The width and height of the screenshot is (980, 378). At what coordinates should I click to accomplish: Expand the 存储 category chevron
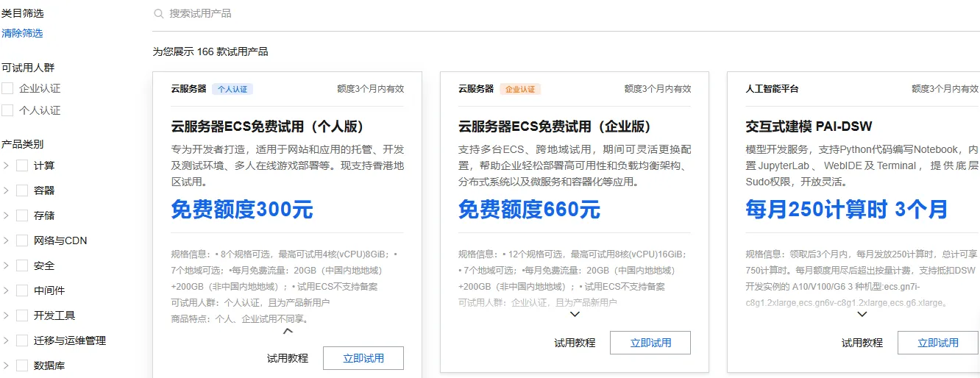(x=6, y=215)
